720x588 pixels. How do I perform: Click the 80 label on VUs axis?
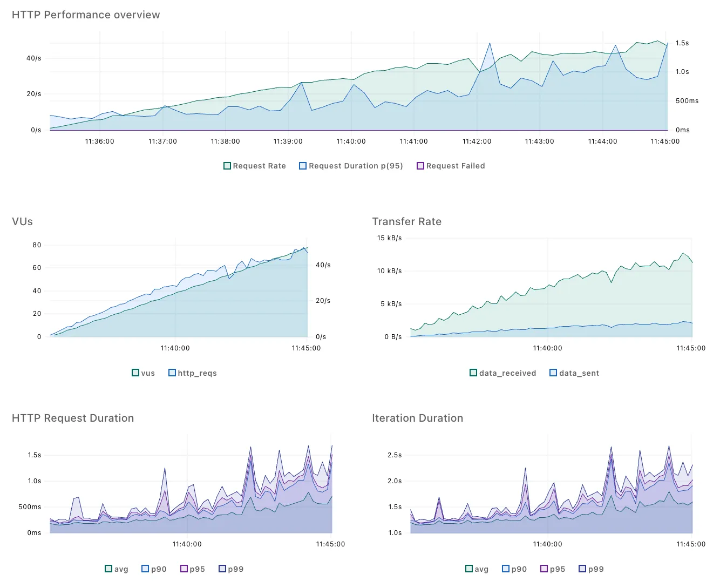37,245
